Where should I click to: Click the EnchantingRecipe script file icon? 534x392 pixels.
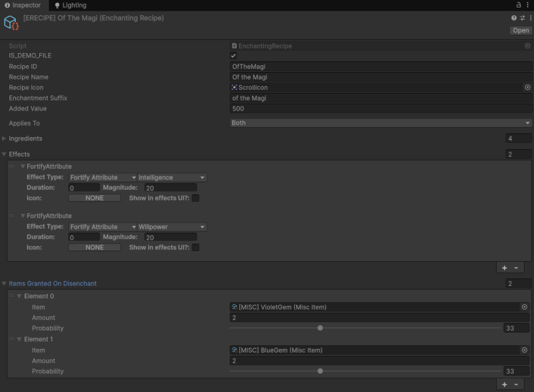coord(234,46)
